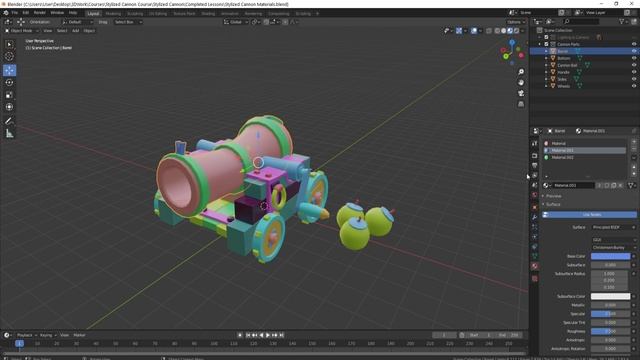Click the Roughness slider
640x360 pixels.
pyautogui.click(x=610, y=331)
